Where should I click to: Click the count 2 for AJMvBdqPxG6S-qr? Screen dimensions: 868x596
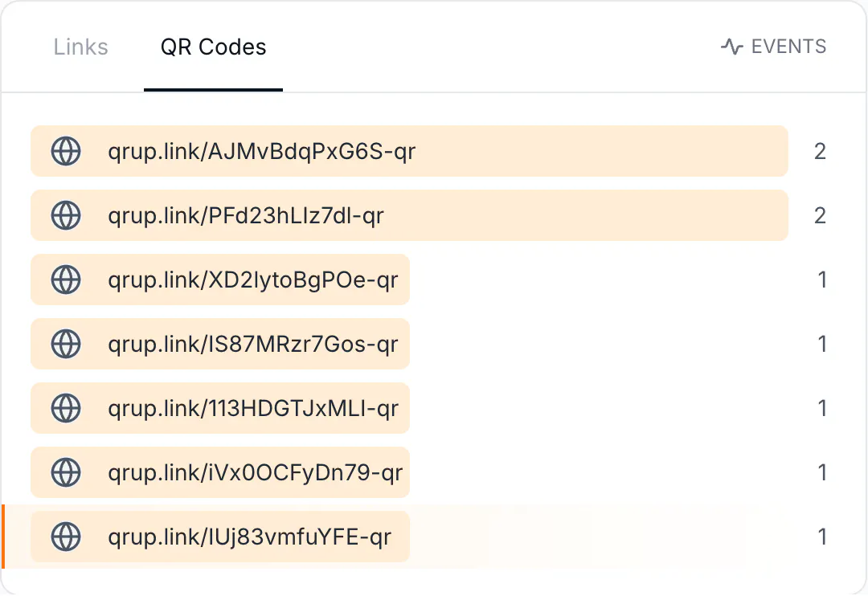820,152
